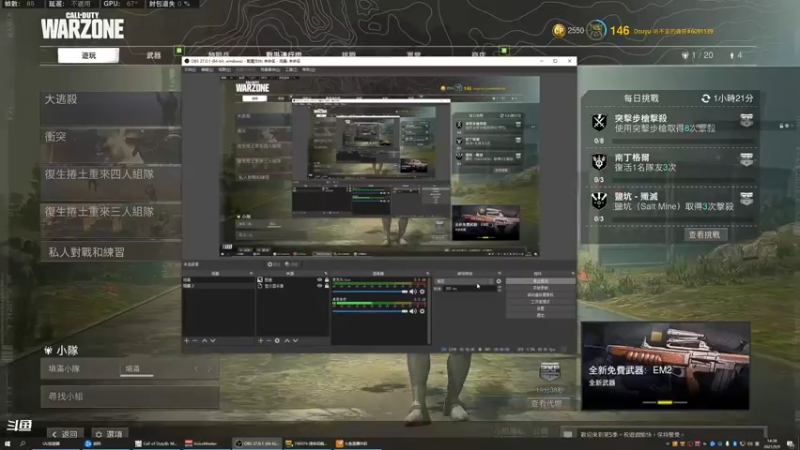This screenshot has height=450, width=800.
Task: Move the scene up in the Scenes panel
Action: tap(205, 340)
